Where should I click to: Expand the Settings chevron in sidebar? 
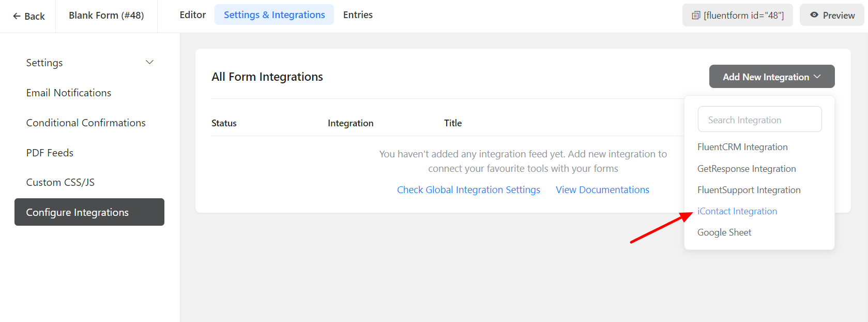[149, 63]
